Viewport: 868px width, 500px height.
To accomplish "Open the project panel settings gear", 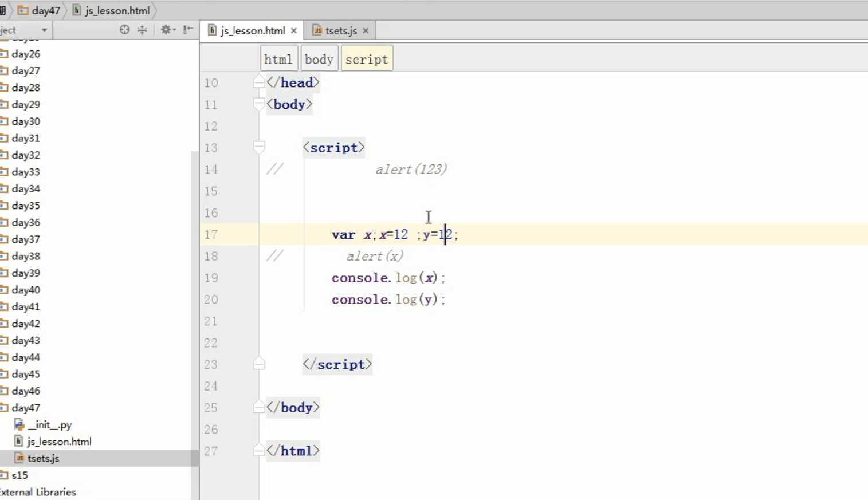I will (167, 30).
